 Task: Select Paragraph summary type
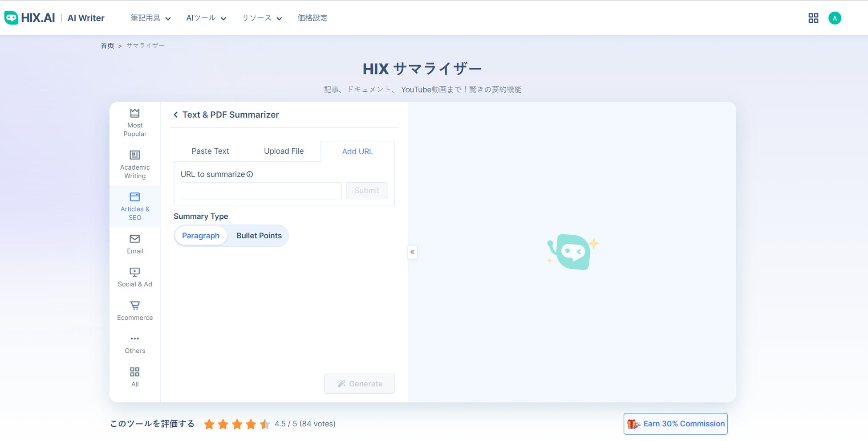(201, 236)
